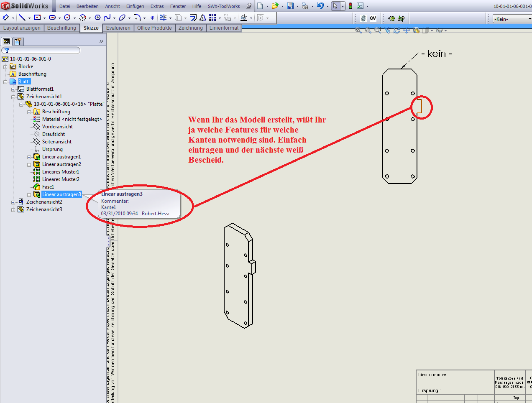Select the Polygon sketch tool
This screenshot has width=532, height=403.
pos(97,18)
